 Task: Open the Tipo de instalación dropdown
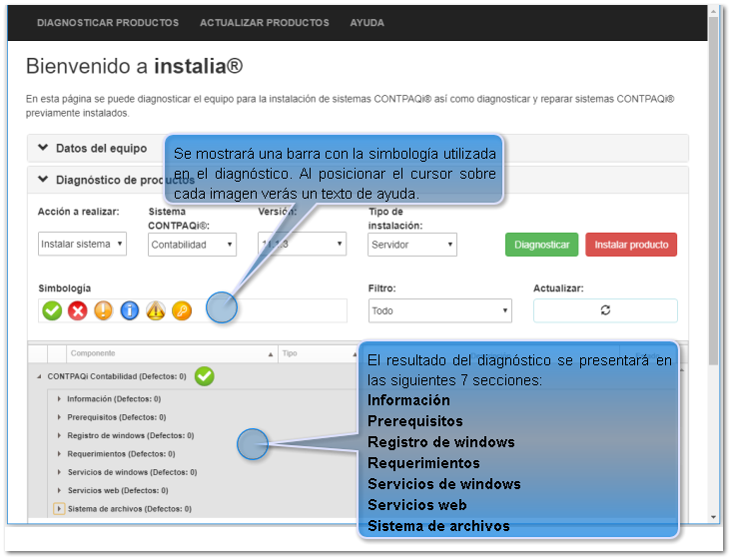click(x=412, y=245)
